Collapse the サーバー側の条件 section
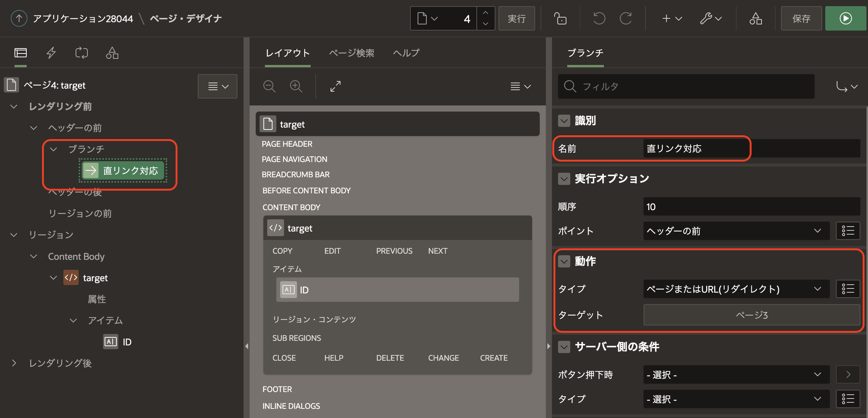 (564, 347)
